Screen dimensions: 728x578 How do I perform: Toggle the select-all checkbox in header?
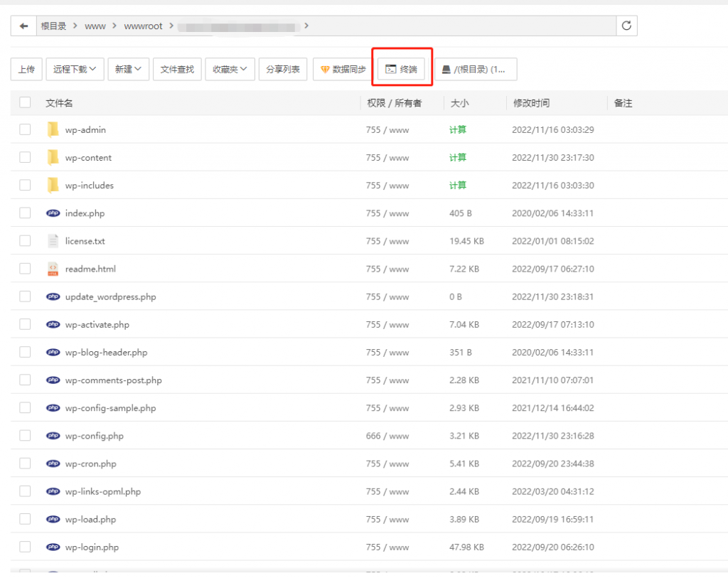[x=25, y=102]
